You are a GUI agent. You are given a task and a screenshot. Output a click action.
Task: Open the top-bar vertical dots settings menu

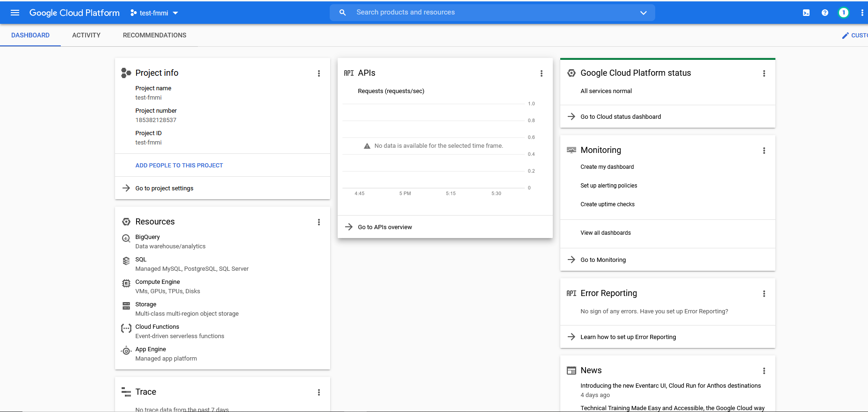862,13
